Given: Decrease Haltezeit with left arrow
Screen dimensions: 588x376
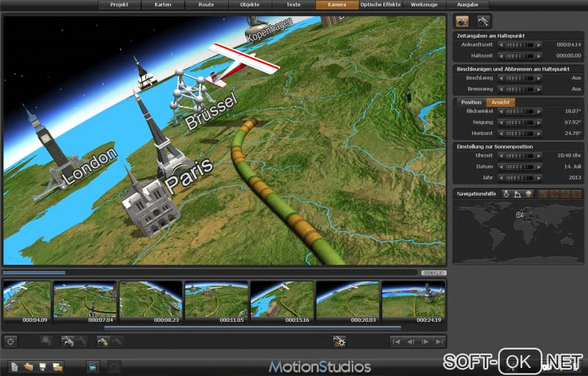Looking at the screenshot, I should coord(500,56).
